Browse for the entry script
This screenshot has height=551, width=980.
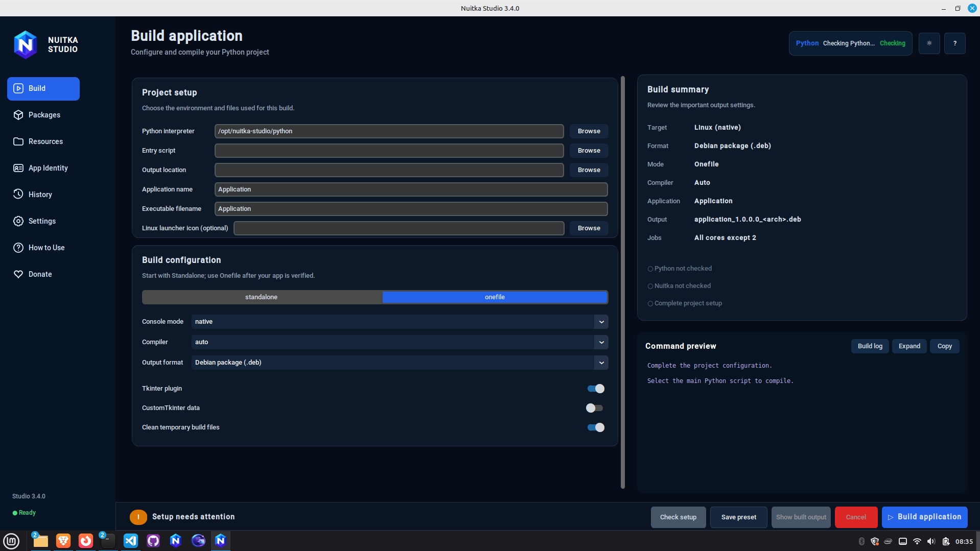(x=589, y=151)
